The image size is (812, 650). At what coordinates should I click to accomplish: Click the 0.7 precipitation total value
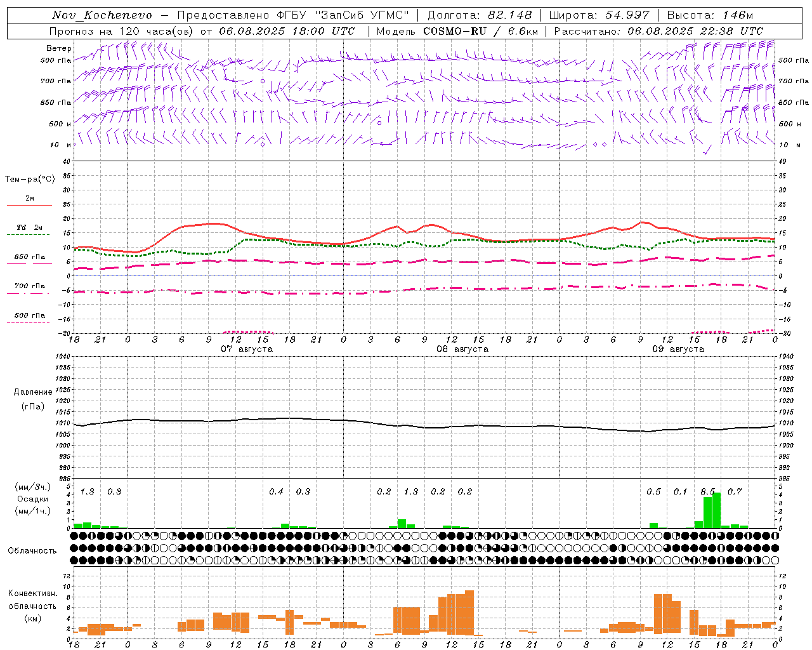pos(735,492)
